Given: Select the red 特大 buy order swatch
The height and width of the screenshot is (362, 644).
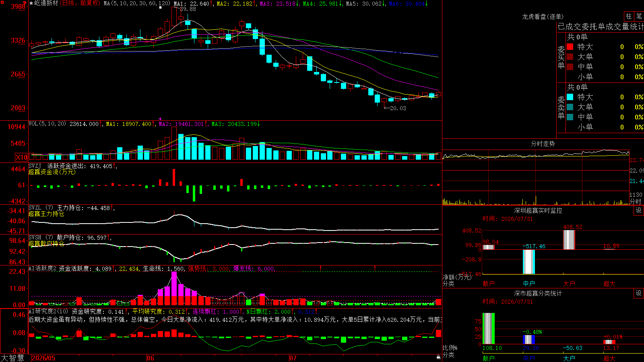Looking at the screenshot, I should click(570, 47).
